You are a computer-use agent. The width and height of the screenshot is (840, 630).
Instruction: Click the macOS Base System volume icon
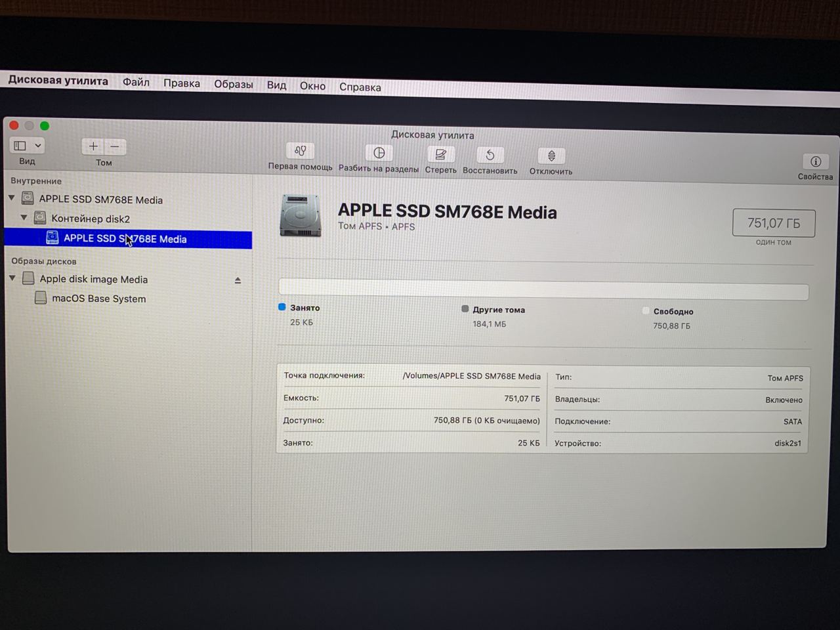[x=41, y=298]
